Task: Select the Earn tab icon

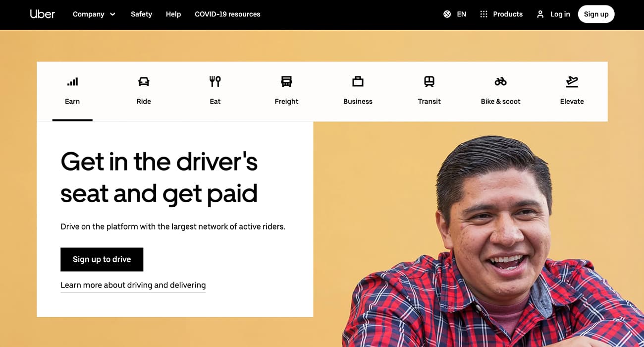Action: (x=72, y=81)
